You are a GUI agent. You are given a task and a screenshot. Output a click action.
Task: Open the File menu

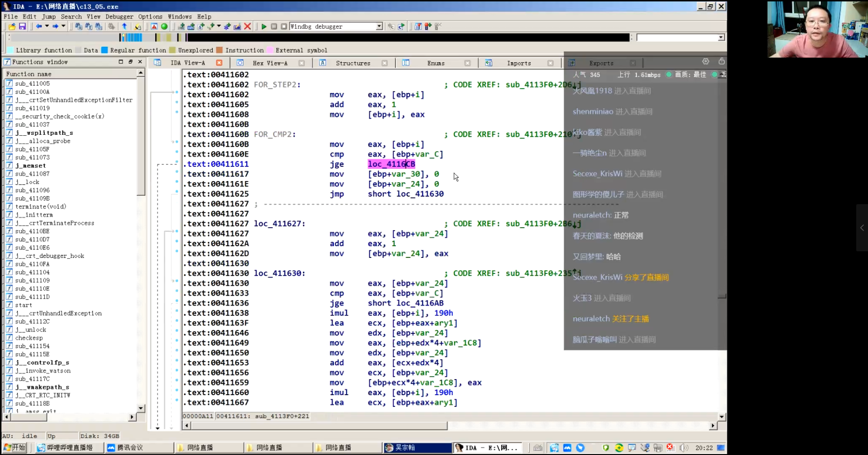10,17
